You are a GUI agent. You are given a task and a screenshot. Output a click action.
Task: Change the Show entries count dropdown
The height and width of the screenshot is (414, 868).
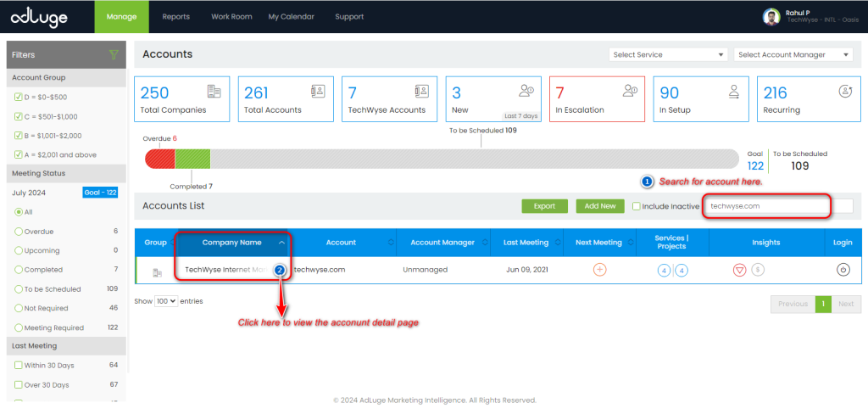166,301
